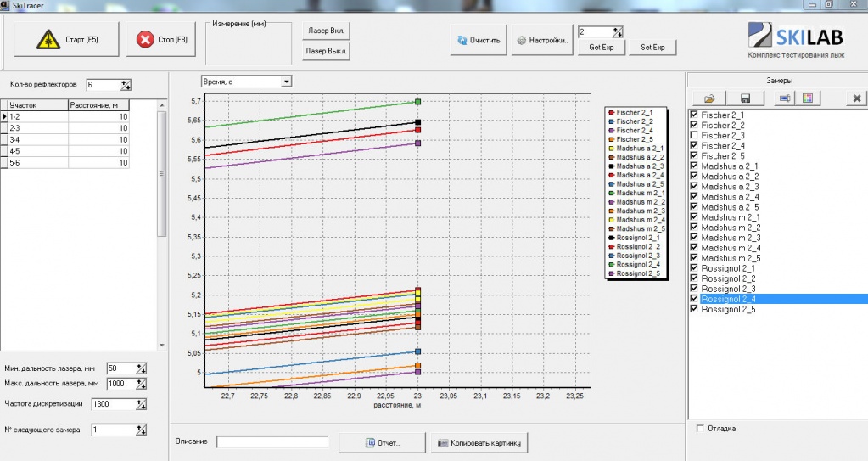
Task: Select Madshus a 2_5 in measurement list
Action: pos(730,206)
